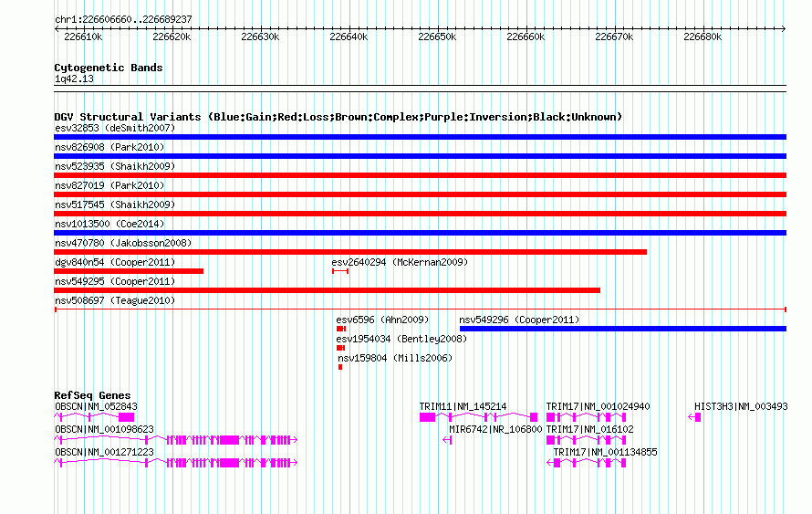This screenshot has width=812, height=514.
Task: Click the 226670k ruler tick label
Action: (x=614, y=37)
